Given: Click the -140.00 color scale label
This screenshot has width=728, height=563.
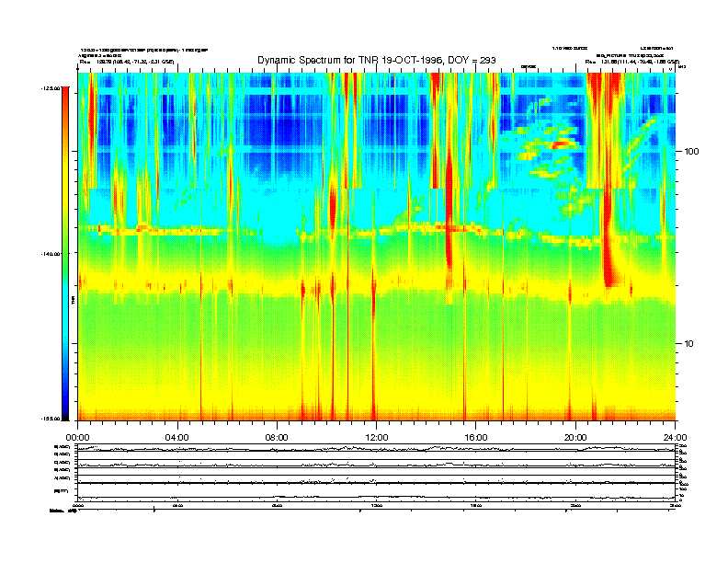Looking at the screenshot, I should [x=51, y=254].
